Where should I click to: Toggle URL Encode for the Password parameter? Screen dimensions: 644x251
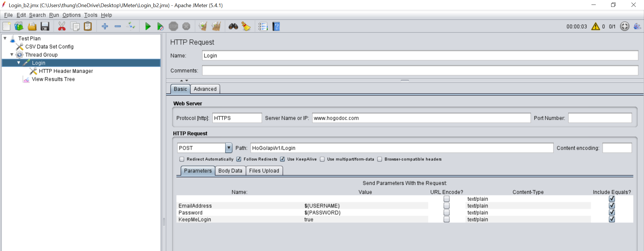[x=446, y=212]
